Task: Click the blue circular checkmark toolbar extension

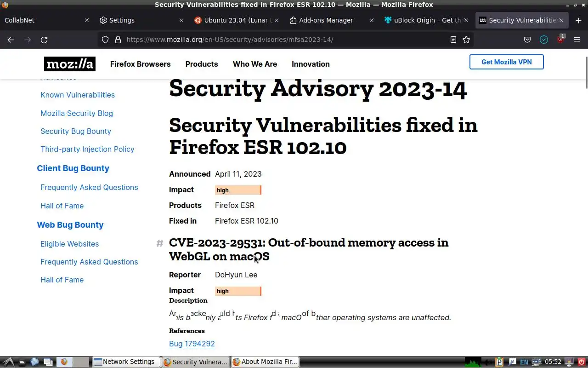Action: [x=544, y=40]
